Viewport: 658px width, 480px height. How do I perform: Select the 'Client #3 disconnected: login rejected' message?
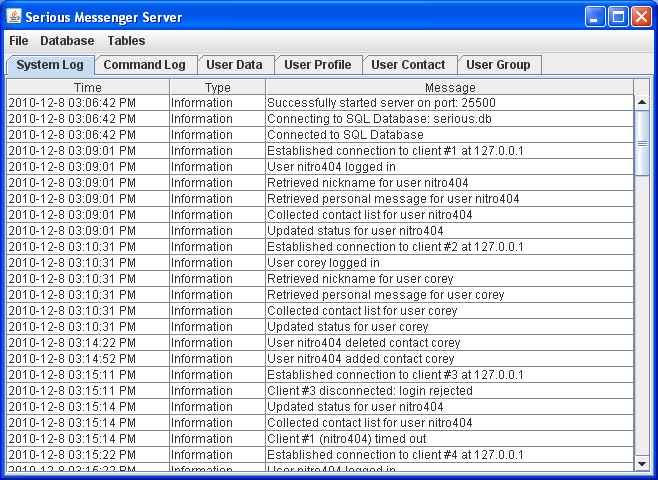click(x=370, y=391)
